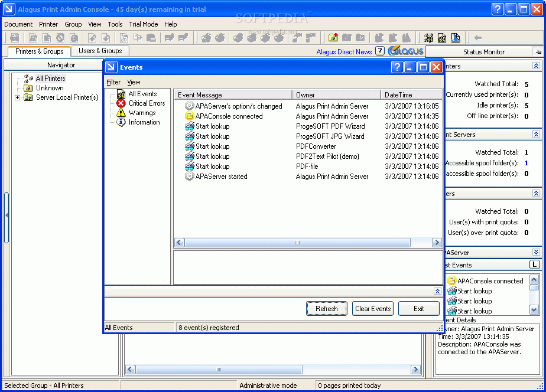
Task: Pin the Status Monitor panel
Action: (539, 52)
